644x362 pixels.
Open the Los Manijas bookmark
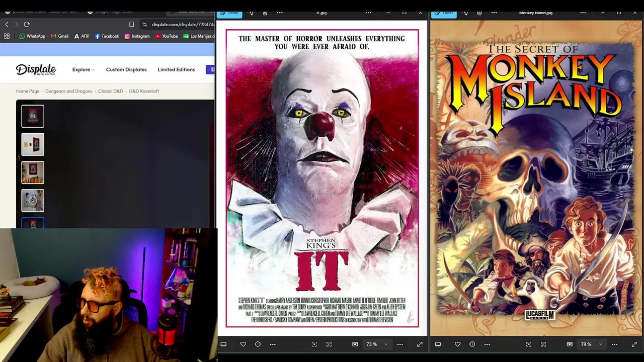tap(199, 36)
